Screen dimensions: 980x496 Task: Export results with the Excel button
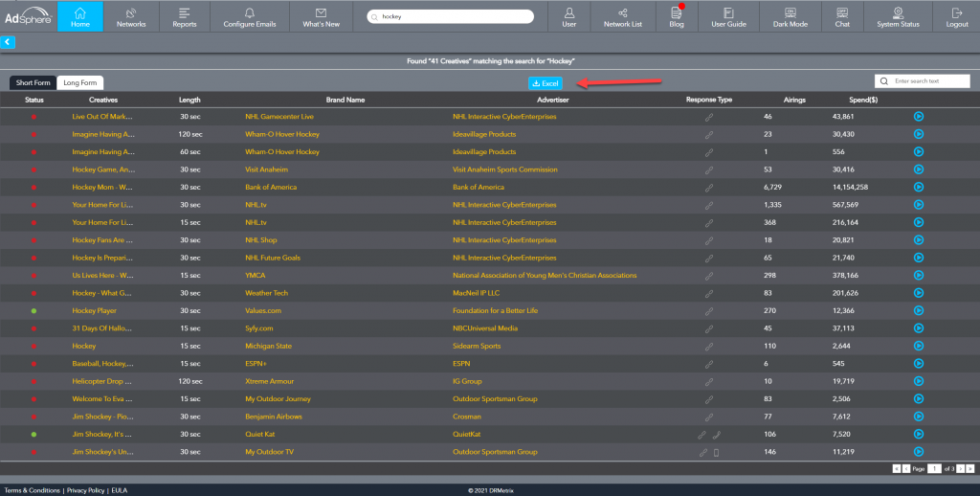(x=545, y=83)
